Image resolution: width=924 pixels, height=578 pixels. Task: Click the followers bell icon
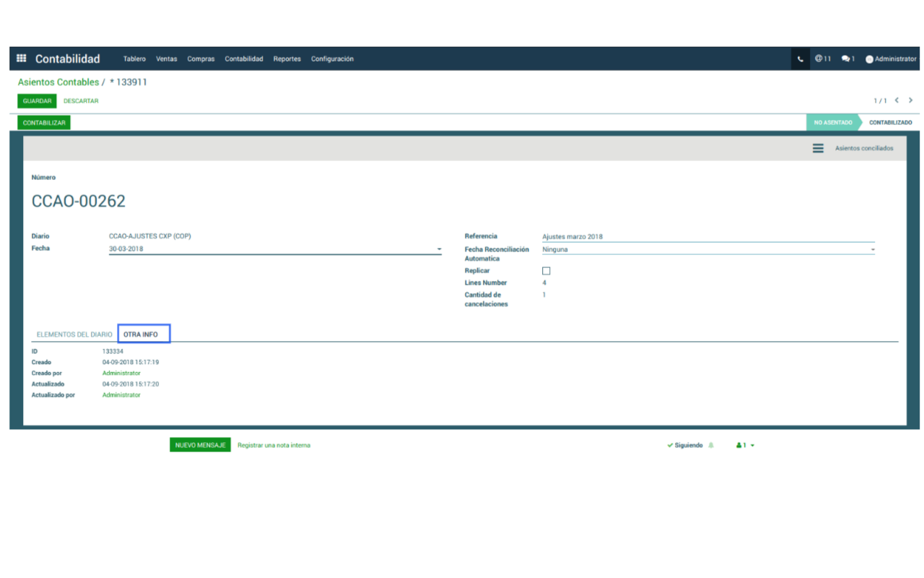tap(711, 446)
